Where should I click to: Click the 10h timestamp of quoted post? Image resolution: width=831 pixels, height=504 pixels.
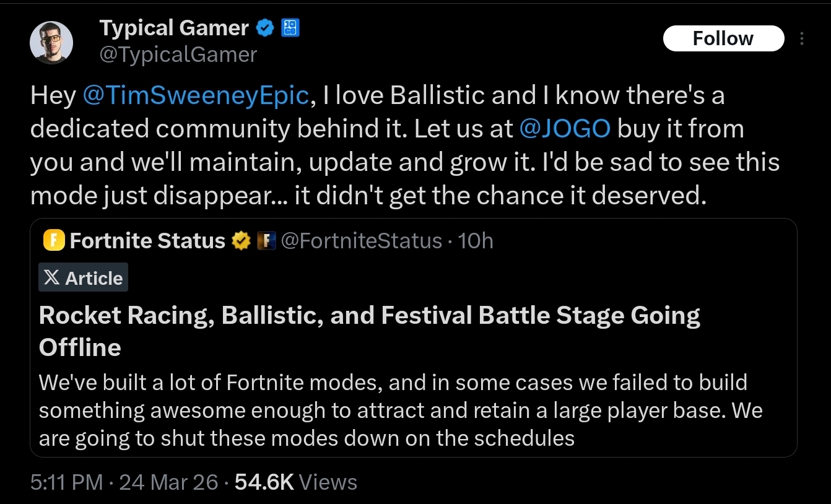[476, 240]
